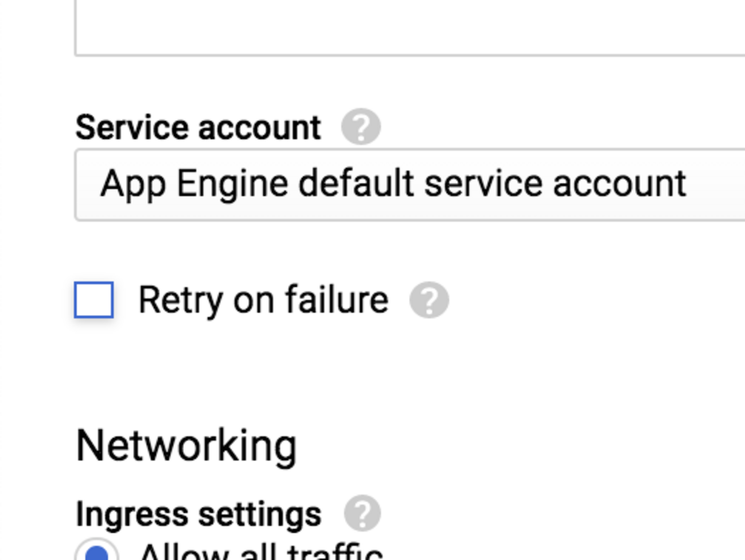Screen dimensions: 745x560
Task: Click the Networking section heading
Action: point(186,446)
